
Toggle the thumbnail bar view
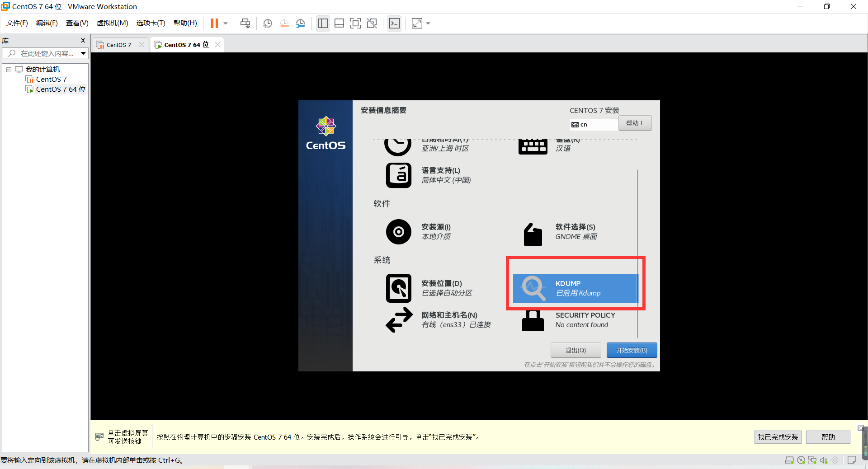tap(340, 23)
